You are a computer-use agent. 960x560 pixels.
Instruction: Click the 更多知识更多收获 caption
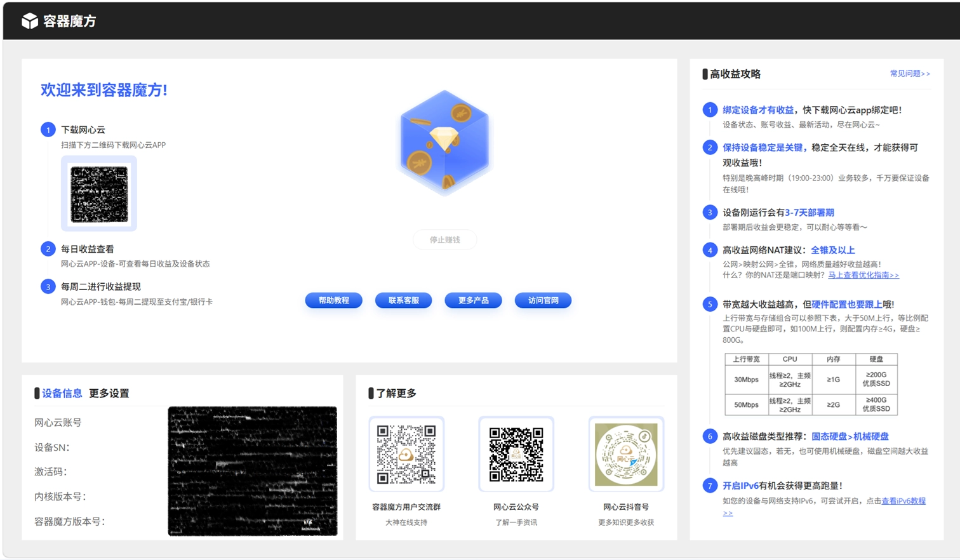tap(626, 523)
